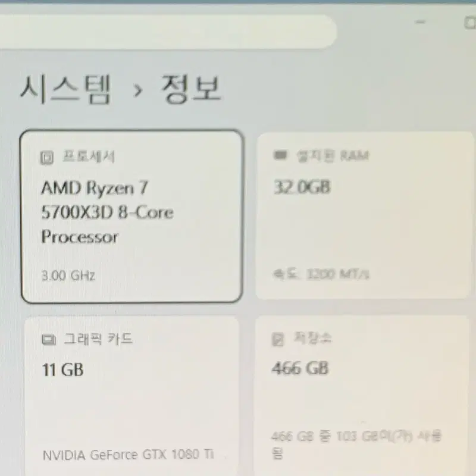The height and width of the screenshot is (476, 476).
Task: Click the breadcrumb chevron between 시스템 and 정보
Action: pyautogui.click(x=138, y=90)
